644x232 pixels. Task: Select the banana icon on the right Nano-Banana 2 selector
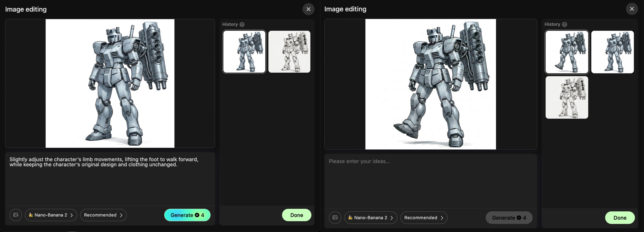[x=351, y=218]
